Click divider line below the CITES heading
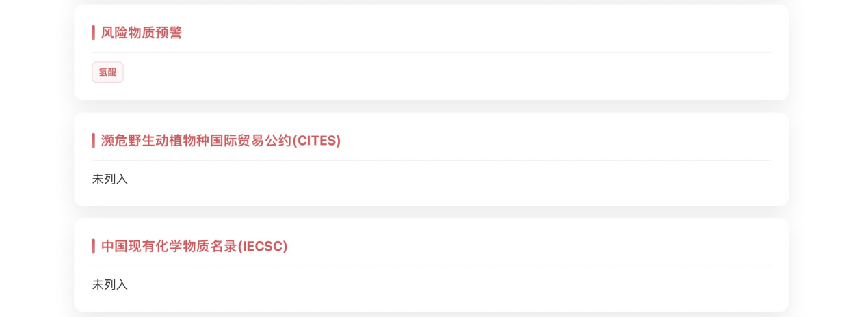 431,161
